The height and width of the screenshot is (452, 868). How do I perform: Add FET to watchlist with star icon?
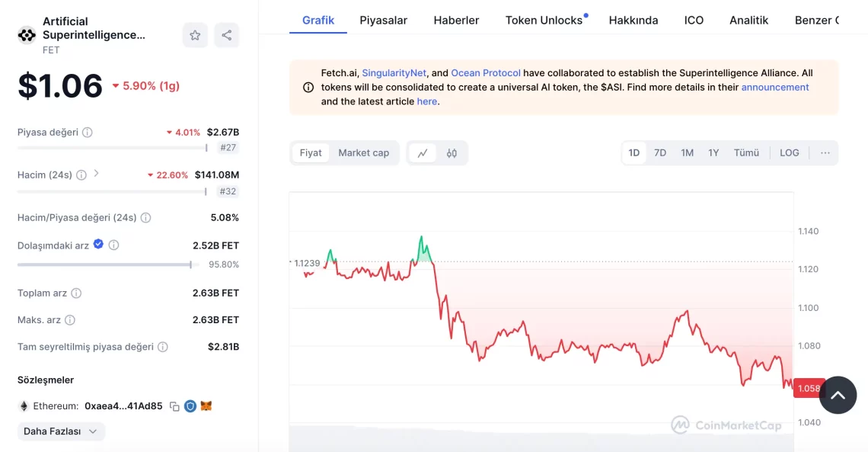coord(195,35)
